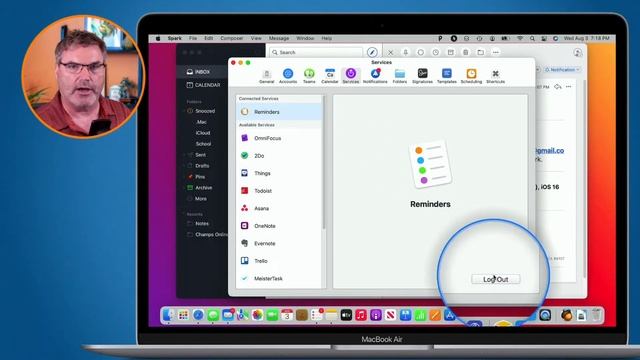Select OmniFocus in Available Services
This screenshot has height=360, width=640.
pos(279,138)
